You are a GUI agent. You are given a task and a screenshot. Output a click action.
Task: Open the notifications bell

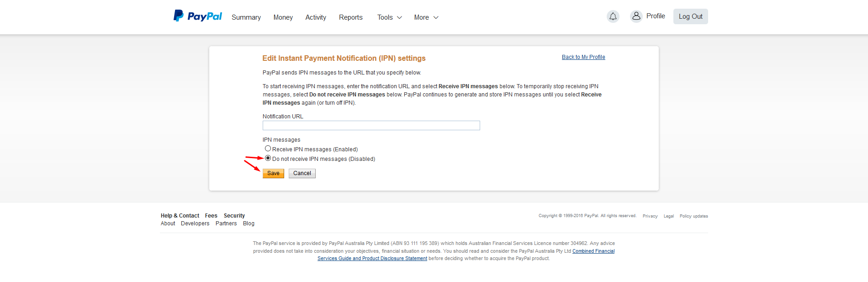[613, 16]
